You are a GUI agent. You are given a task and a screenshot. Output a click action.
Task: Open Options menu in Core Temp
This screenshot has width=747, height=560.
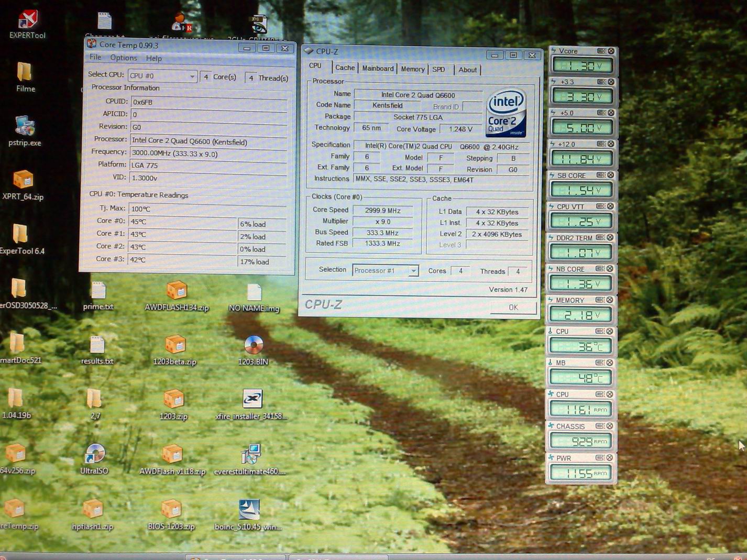(x=124, y=58)
